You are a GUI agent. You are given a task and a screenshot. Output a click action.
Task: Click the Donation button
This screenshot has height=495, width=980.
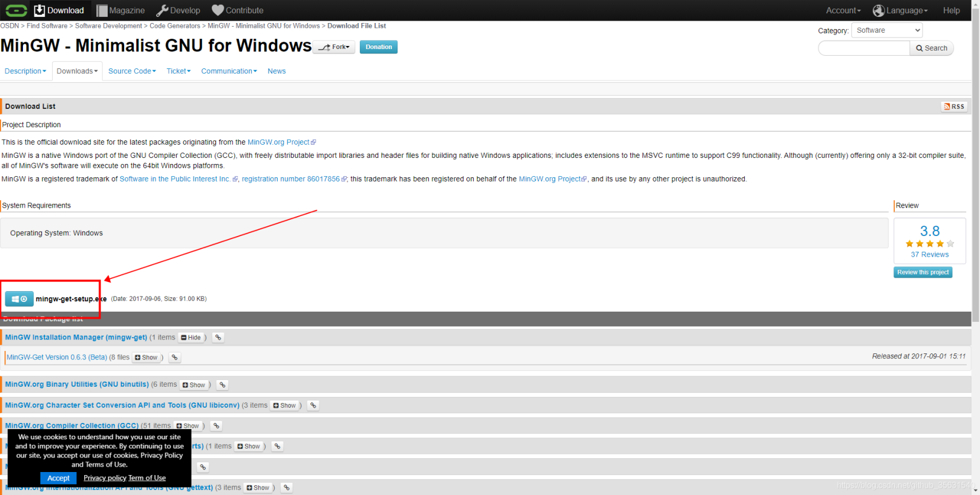tap(379, 47)
